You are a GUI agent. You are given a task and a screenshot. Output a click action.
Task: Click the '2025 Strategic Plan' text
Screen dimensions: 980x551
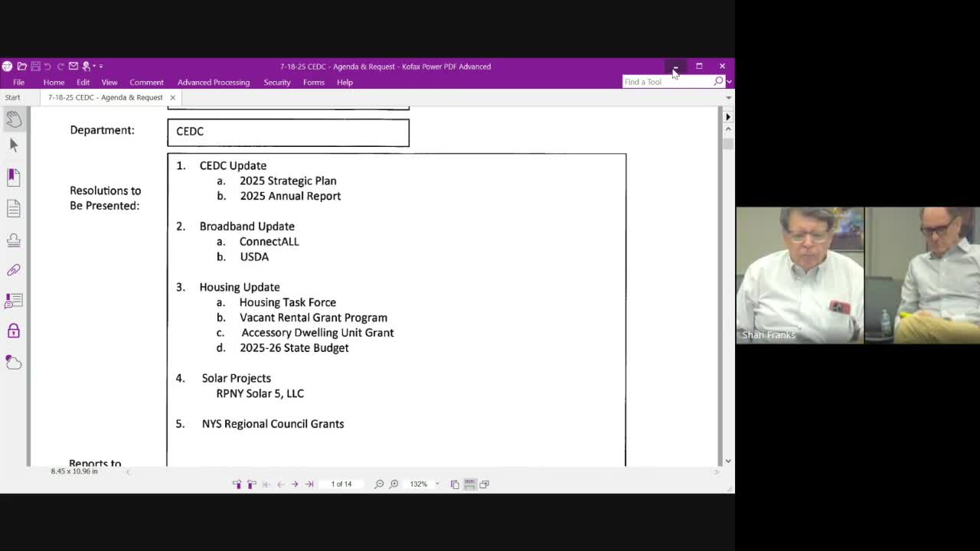point(288,181)
